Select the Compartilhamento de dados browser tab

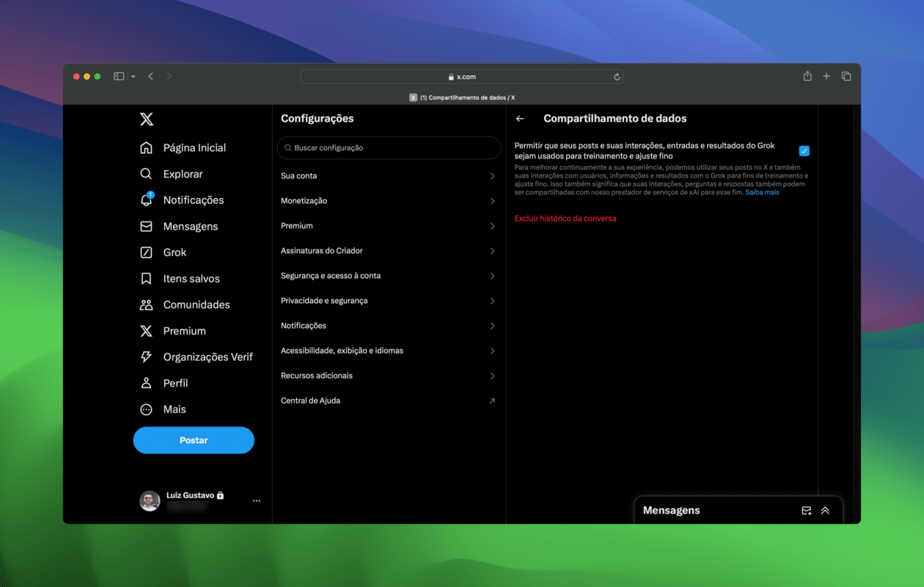tap(462, 98)
